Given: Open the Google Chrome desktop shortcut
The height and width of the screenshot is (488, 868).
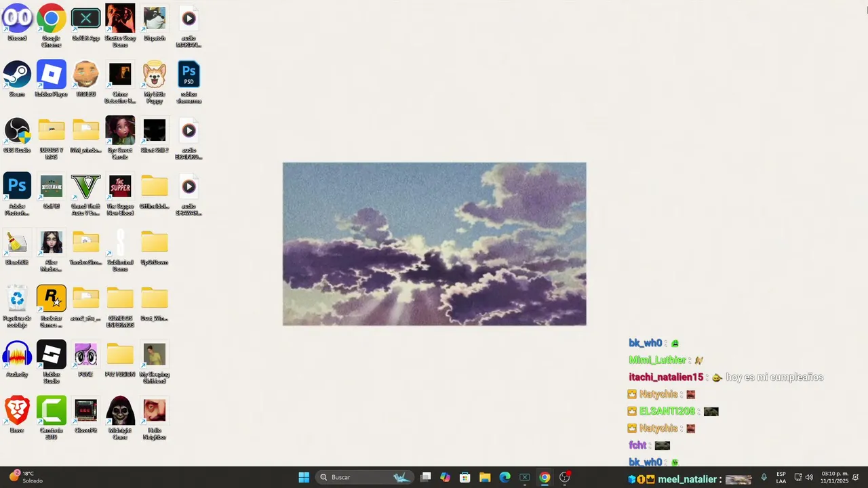Looking at the screenshot, I should [52, 26].
